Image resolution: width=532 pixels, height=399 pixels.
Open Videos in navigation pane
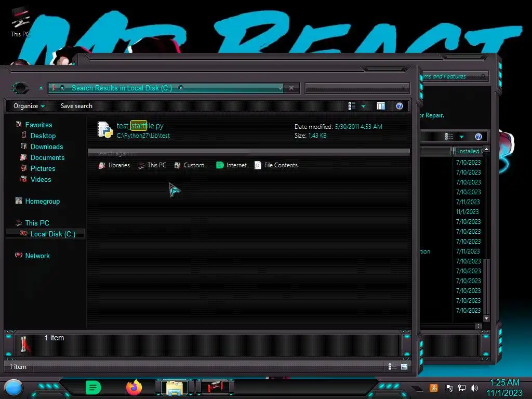[41, 179]
